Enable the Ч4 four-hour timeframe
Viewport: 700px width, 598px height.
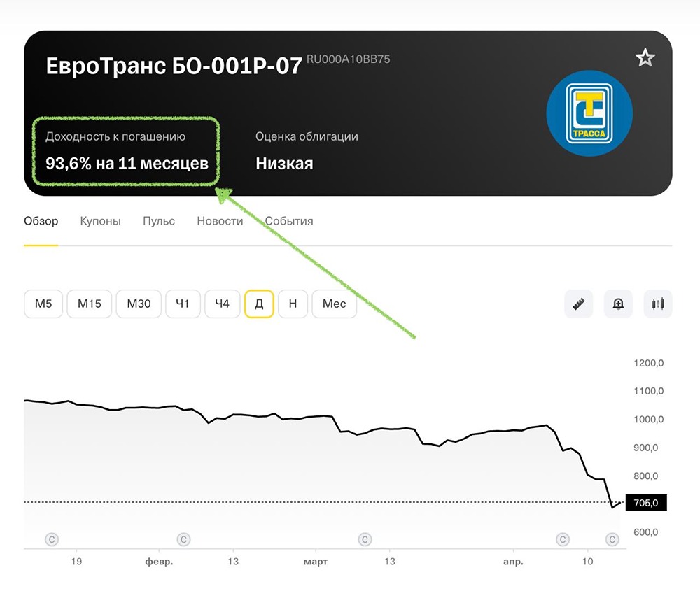223,304
